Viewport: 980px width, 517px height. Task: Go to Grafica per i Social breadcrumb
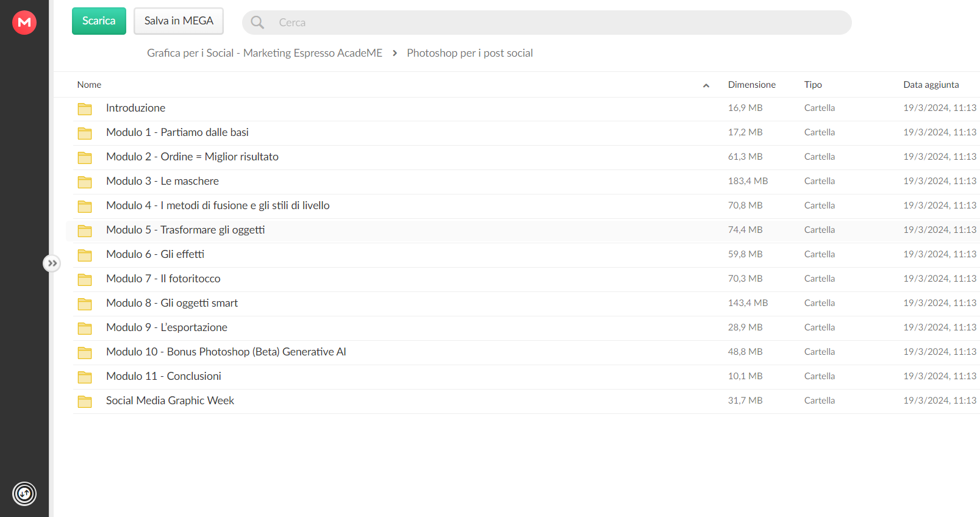click(265, 53)
